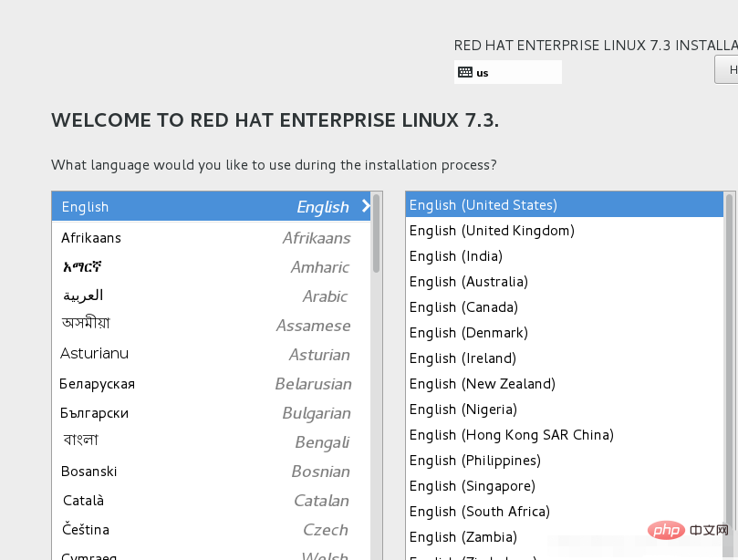The image size is (738, 560).
Task: Select English (Nigeria) locale
Action: click(x=565, y=409)
